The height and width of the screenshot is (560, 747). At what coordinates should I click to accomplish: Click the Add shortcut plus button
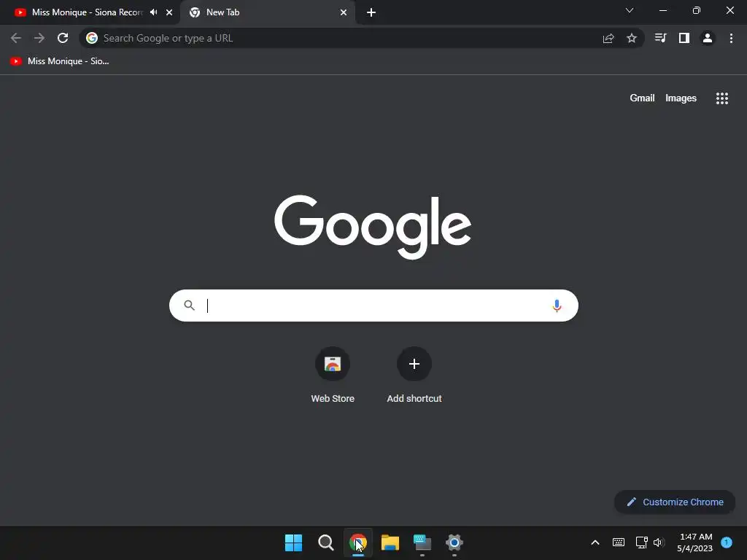pyautogui.click(x=414, y=364)
